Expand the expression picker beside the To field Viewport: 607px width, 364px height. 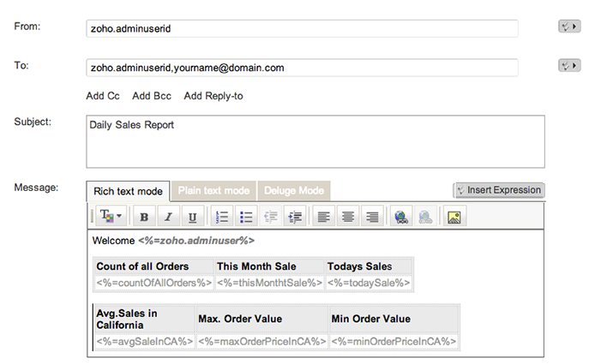569,65
